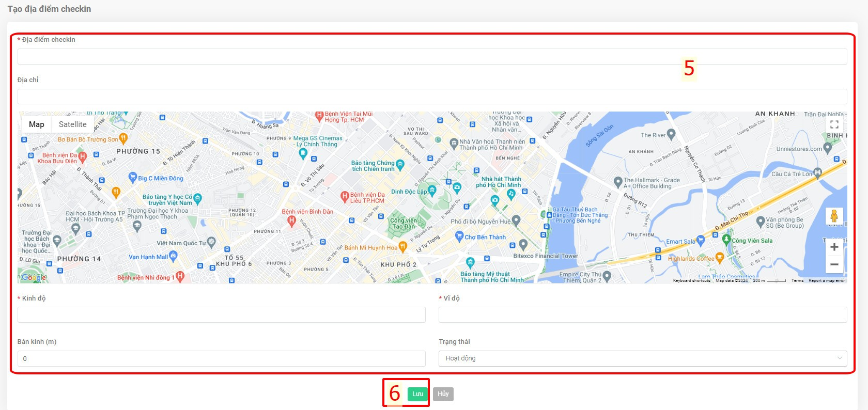Select Dinh Độc Lập map marker

[432, 191]
